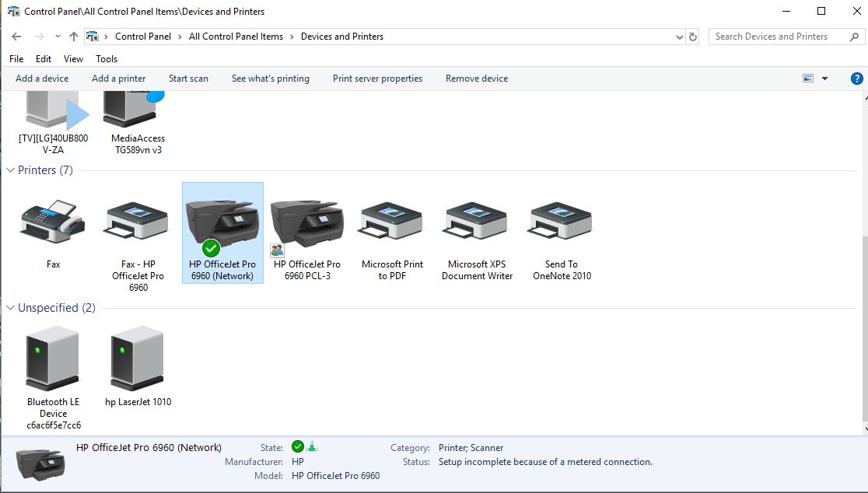Open the address bar dropdown arrow
This screenshot has width=868, height=493.
(678, 36)
